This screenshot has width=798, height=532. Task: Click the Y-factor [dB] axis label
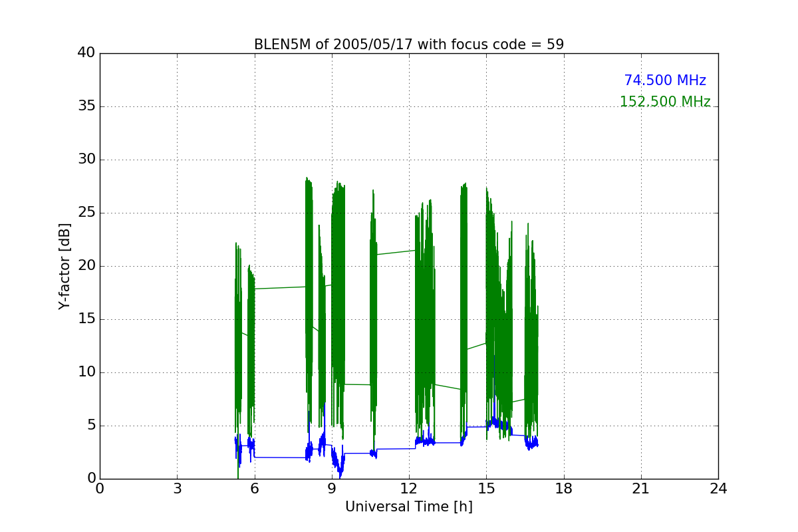[x=65, y=266]
